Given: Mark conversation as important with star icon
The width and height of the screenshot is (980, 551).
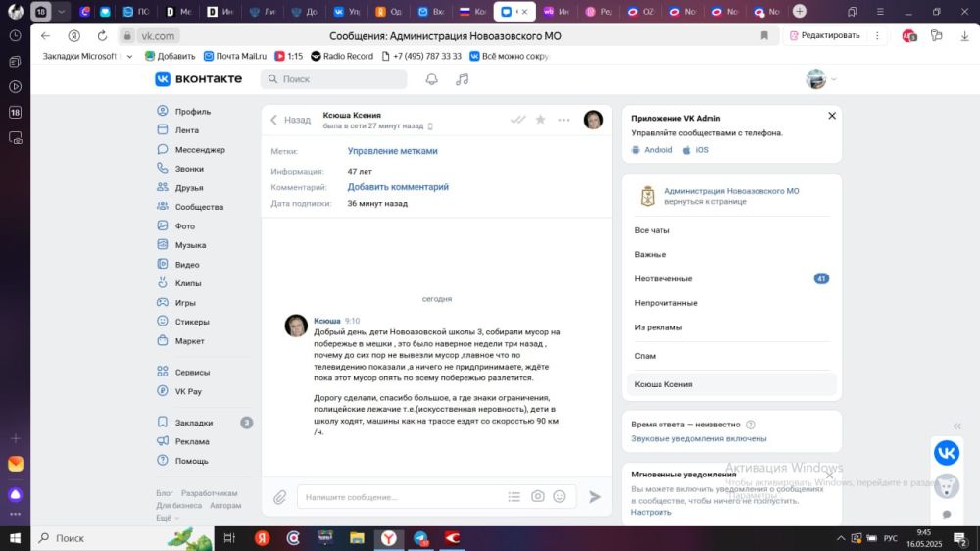Looking at the screenshot, I should (x=540, y=120).
